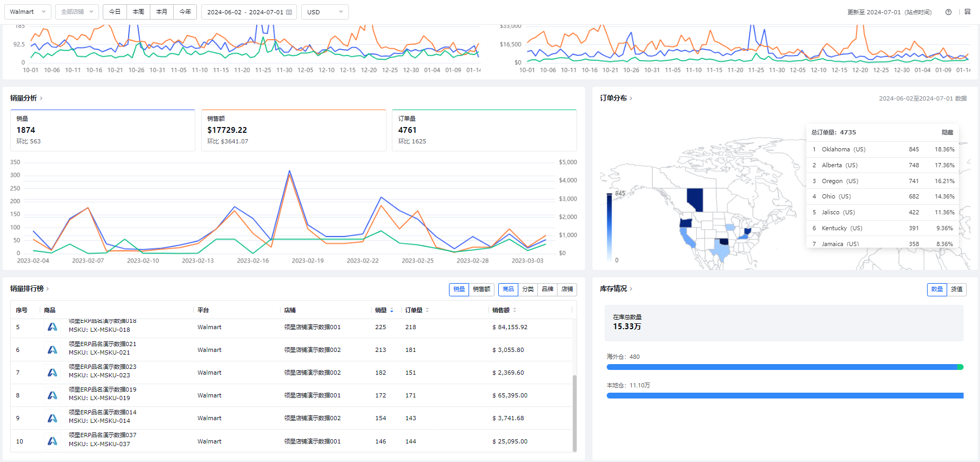The height and width of the screenshot is (462, 980).
Task: Show inventory by 数量
Action: click(937, 289)
